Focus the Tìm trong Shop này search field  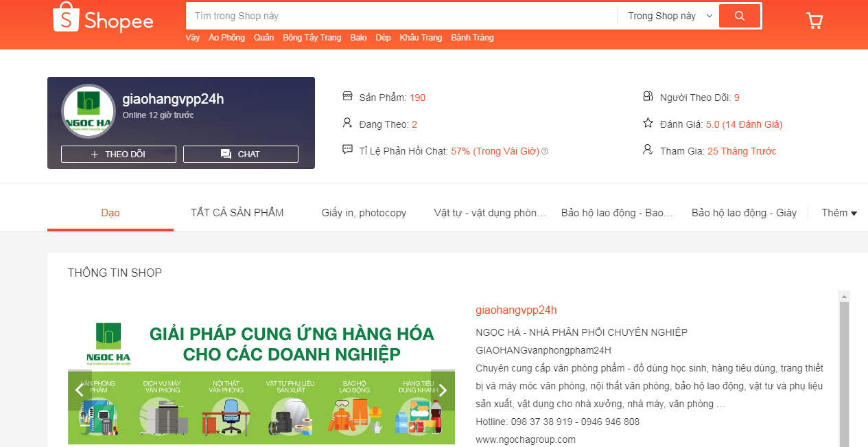pyautogui.click(x=401, y=16)
